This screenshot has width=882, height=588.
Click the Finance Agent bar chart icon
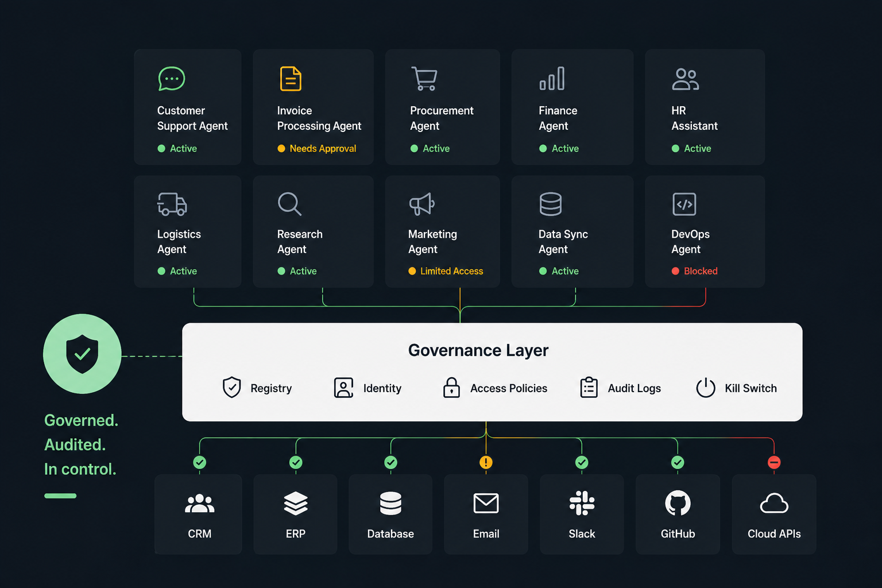552,79
